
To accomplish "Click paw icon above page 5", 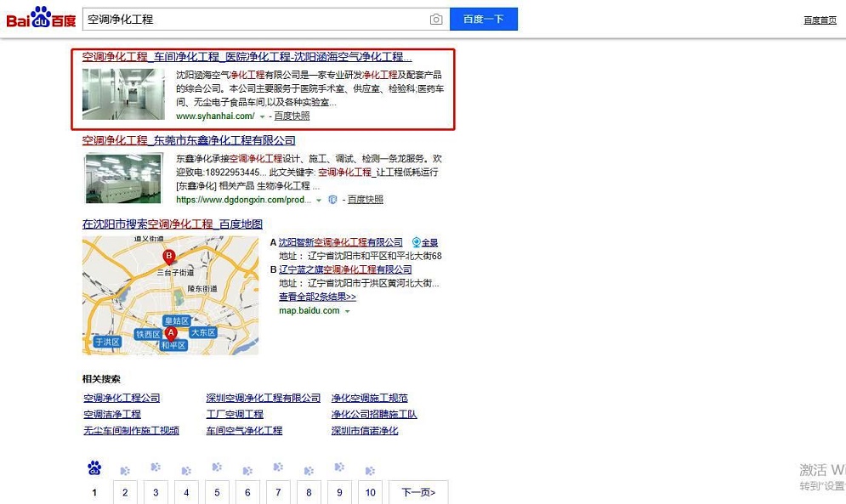I will click(x=216, y=467).
